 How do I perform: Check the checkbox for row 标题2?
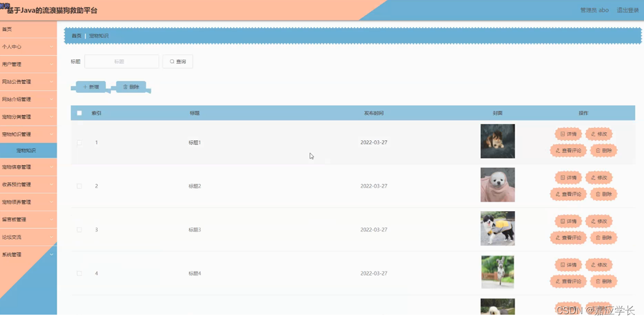(x=79, y=186)
